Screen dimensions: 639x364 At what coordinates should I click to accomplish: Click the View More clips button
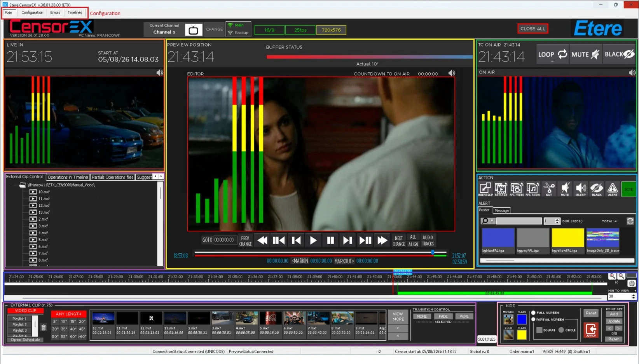pyautogui.click(x=398, y=317)
